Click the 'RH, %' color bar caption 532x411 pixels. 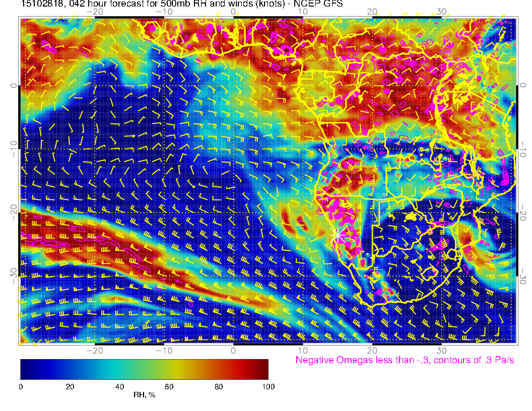(x=144, y=395)
